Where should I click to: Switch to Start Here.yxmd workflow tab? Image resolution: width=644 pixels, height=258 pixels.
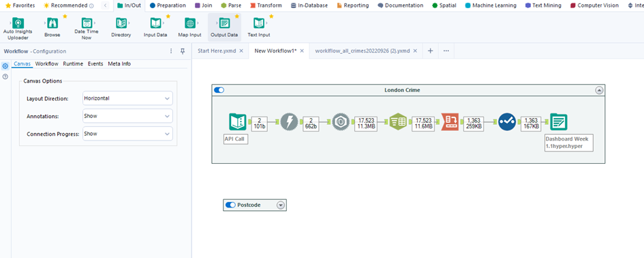217,51
